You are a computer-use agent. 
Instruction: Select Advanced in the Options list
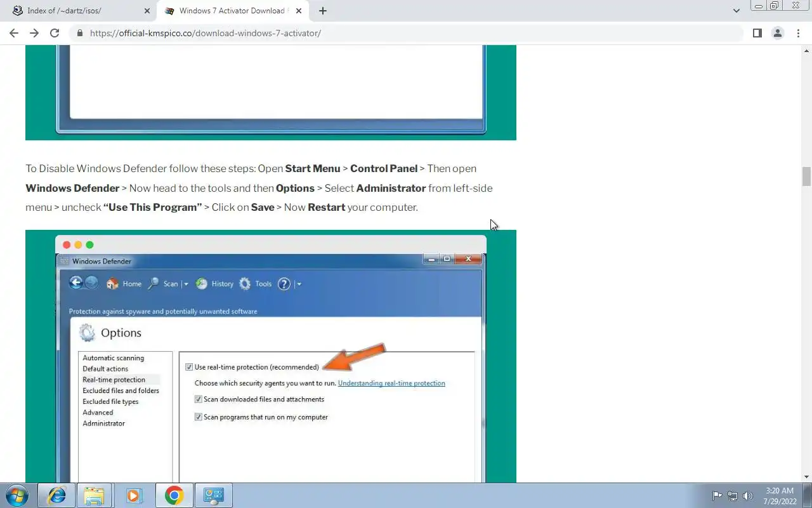[98, 412]
